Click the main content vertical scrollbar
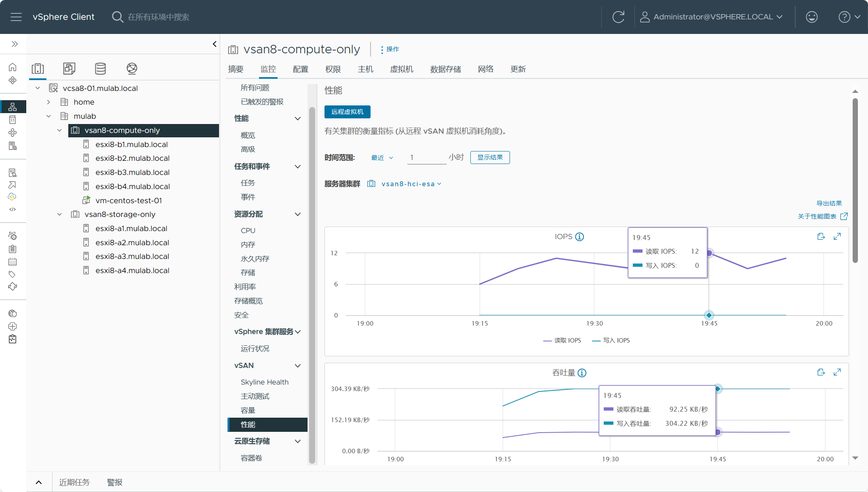Viewport: 868px width, 492px height. (x=855, y=181)
